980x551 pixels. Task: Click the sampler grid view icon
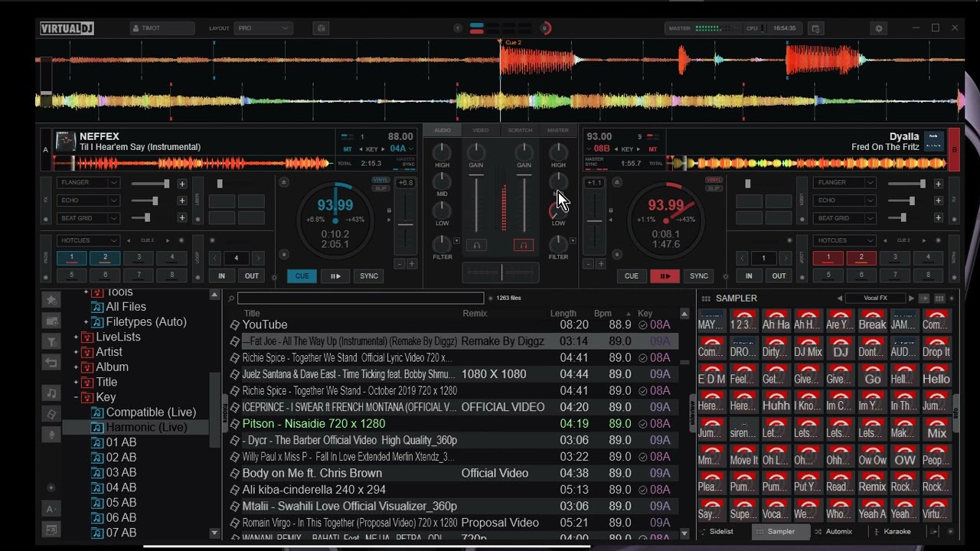(939, 298)
